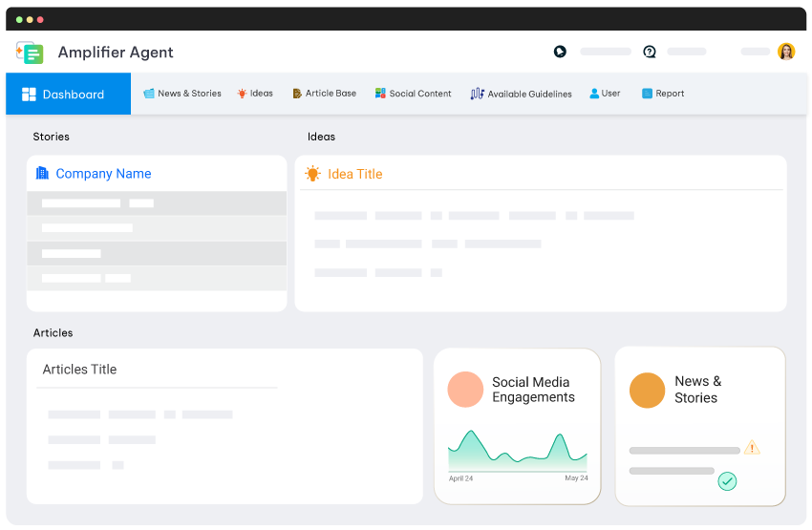Screen dimensions: 812x530
Task: Select Social Content in navigation
Action: [x=413, y=94]
